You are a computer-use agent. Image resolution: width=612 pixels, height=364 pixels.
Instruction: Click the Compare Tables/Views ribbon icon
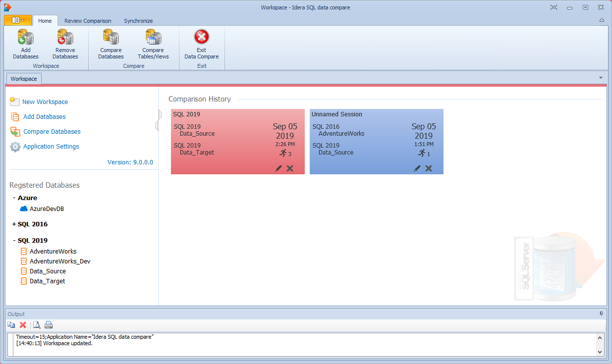pos(153,37)
